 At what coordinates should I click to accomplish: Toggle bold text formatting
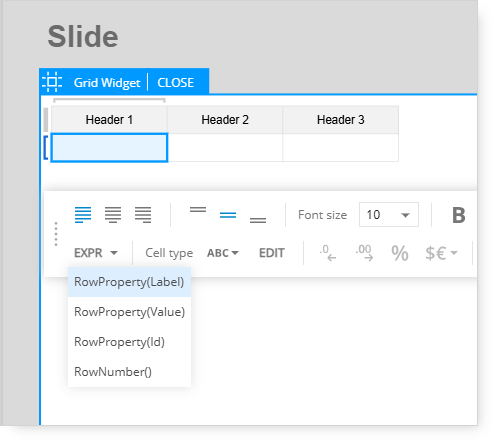tap(459, 215)
